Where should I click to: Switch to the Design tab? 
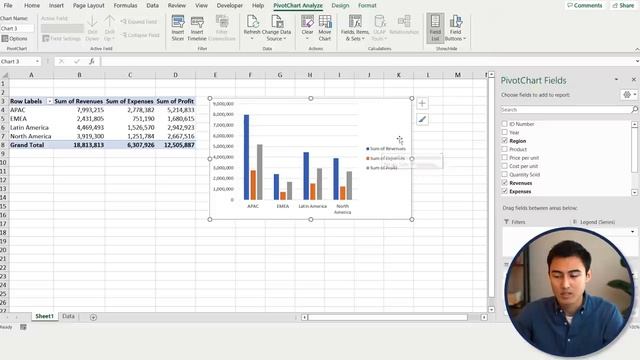pyautogui.click(x=340, y=5)
